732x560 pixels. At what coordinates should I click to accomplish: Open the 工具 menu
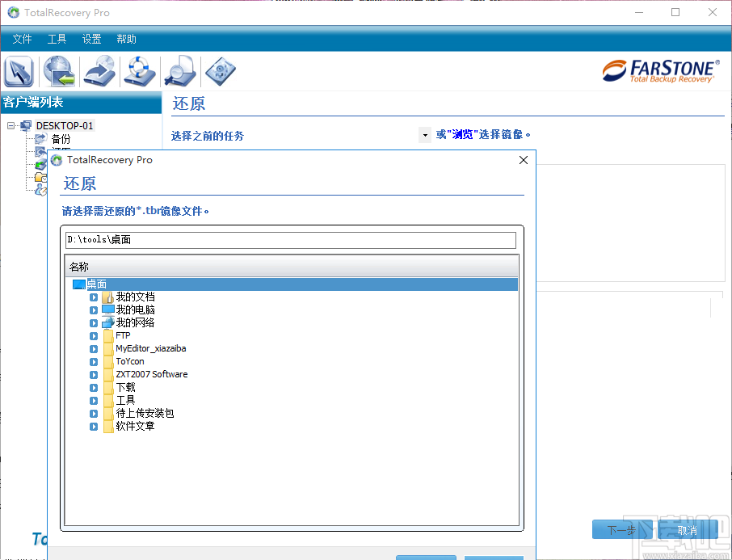[x=57, y=38]
